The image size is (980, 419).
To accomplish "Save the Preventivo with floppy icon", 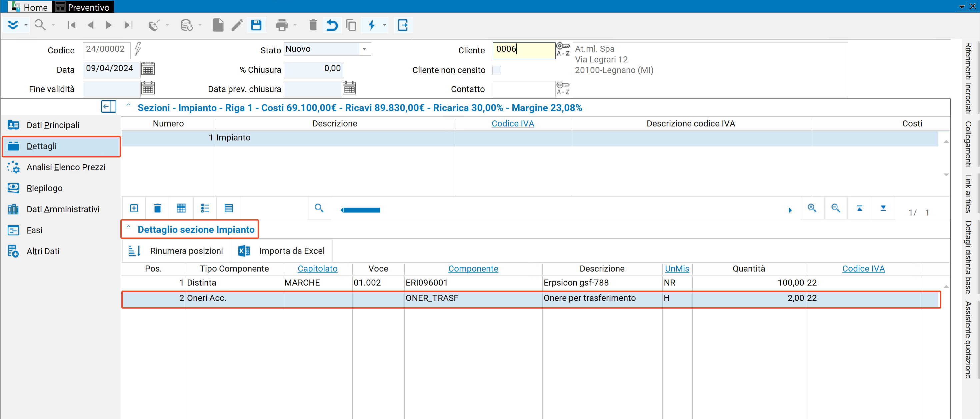I will [x=256, y=25].
